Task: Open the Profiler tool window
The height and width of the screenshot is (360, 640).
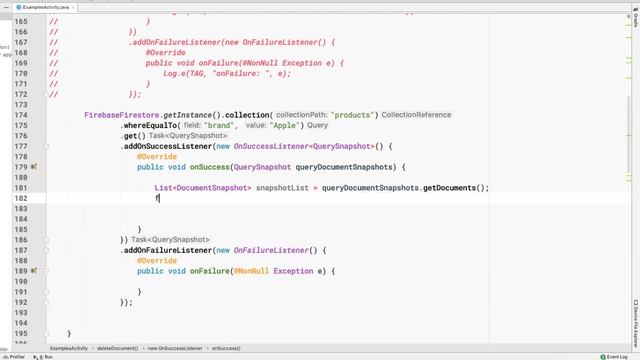Action: [x=14, y=357]
